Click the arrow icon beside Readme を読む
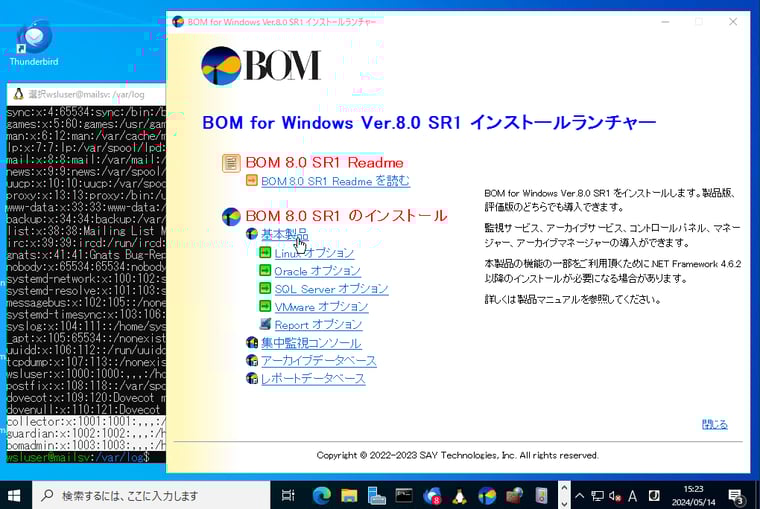This screenshot has height=509, width=760. pyautogui.click(x=252, y=180)
